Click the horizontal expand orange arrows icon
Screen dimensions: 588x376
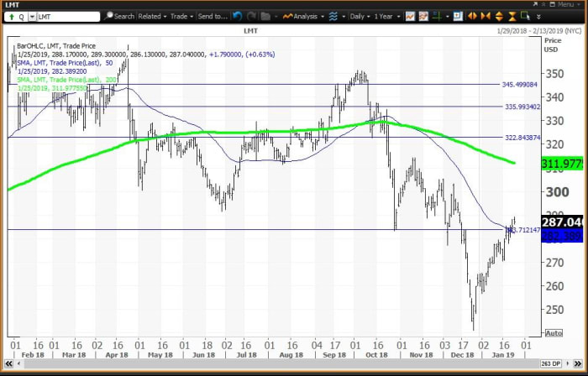coord(472,16)
